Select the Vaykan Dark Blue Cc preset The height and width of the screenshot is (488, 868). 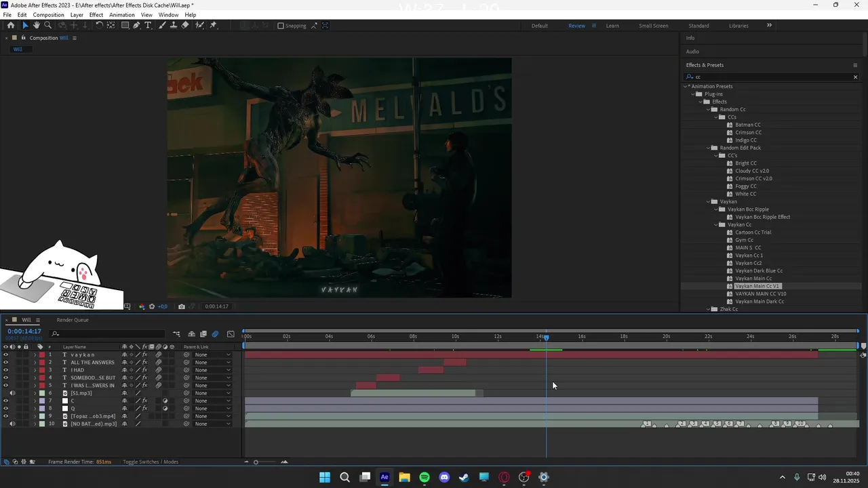coord(759,271)
